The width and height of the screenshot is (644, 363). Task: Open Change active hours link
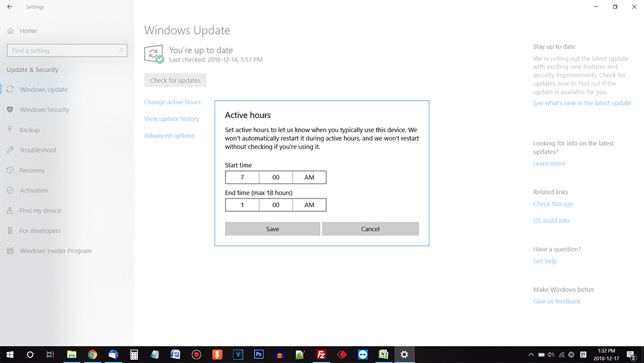tap(172, 102)
